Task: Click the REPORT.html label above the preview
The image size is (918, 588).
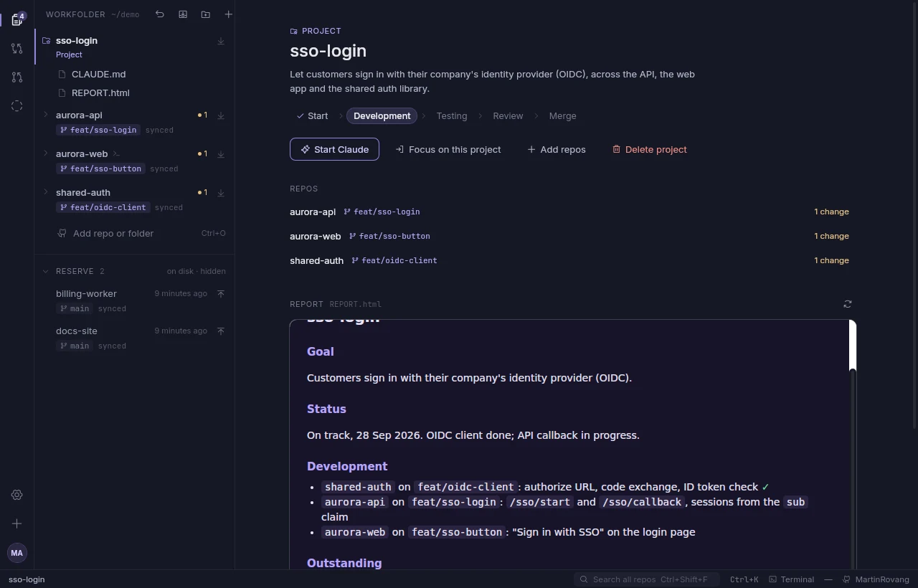Action: coord(356,304)
